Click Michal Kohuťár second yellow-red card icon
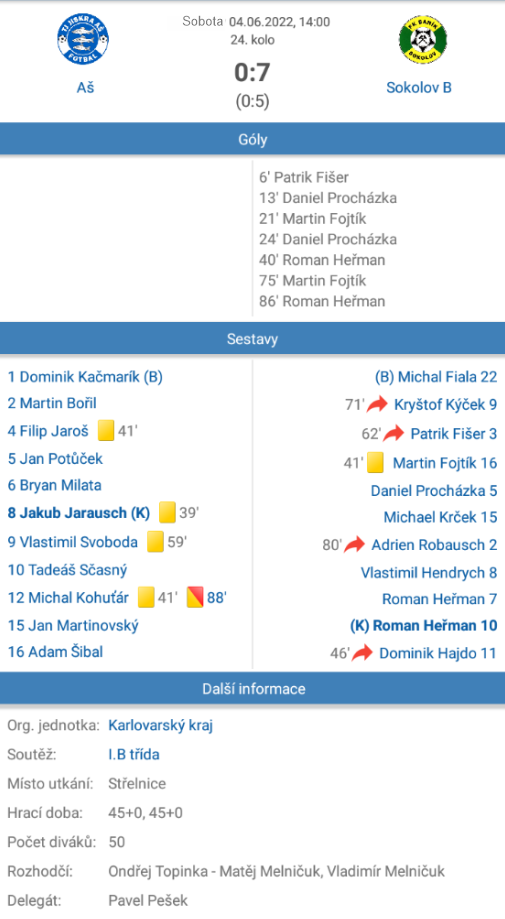The height and width of the screenshot is (919, 505). [195, 597]
